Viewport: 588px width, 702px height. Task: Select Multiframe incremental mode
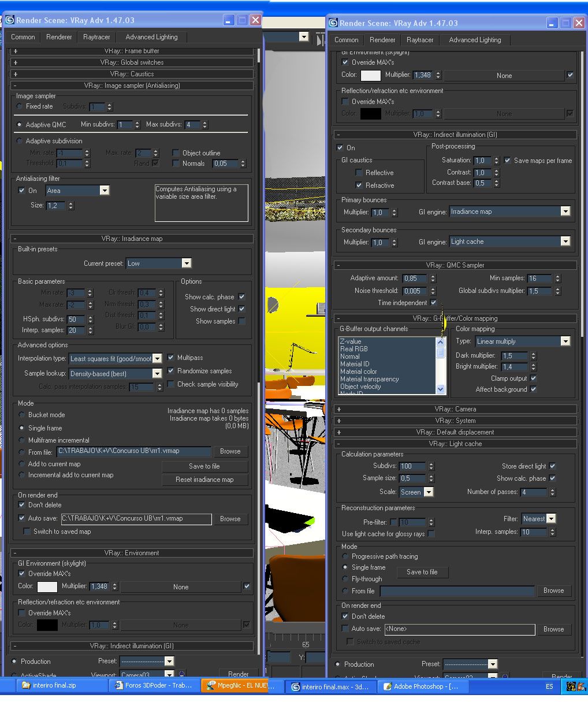coord(22,440)
